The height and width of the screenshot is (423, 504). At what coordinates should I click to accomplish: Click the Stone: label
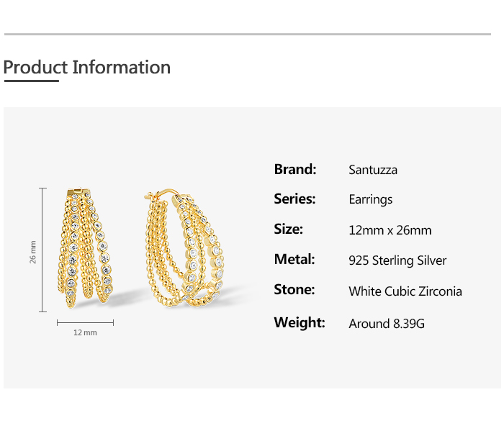point(294,290)
